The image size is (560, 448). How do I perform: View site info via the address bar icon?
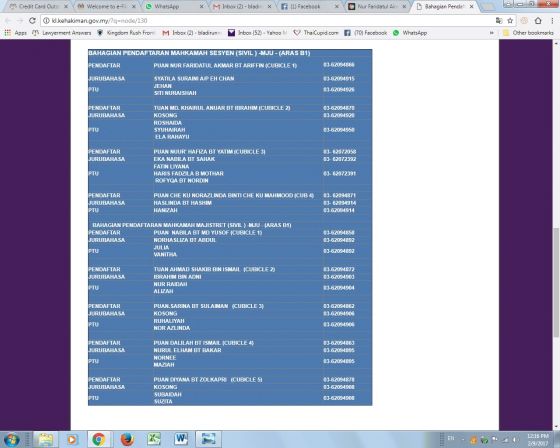pyautogui.click(x=46, y=21)
